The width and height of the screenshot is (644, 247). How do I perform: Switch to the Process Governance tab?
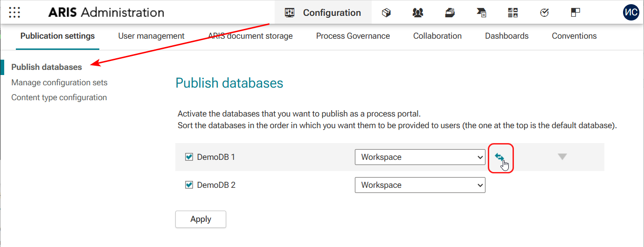pyautogui.click(x=353, y=36)
